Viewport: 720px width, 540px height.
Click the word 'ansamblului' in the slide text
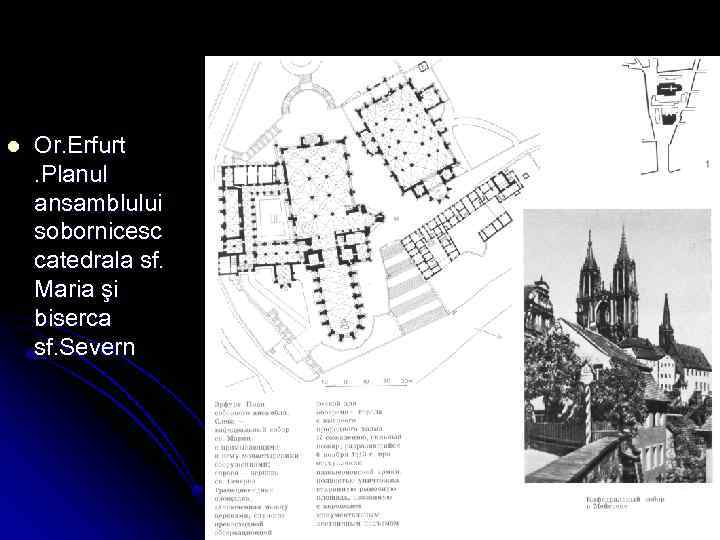98,203
